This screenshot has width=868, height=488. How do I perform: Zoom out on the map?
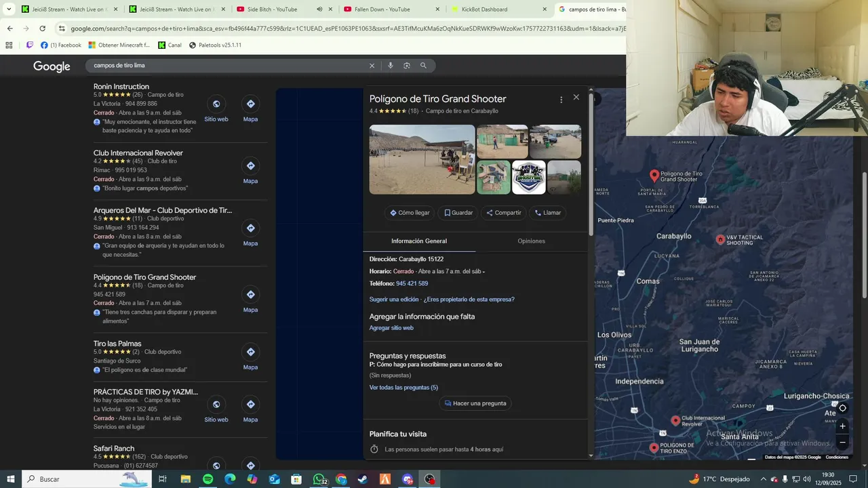[843, 443]
